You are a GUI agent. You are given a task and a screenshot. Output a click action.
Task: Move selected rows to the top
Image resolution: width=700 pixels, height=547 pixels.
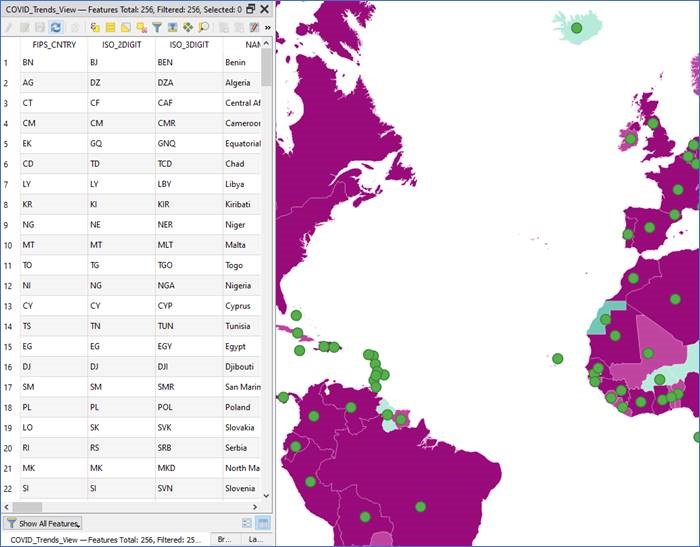tap(172, 28)
